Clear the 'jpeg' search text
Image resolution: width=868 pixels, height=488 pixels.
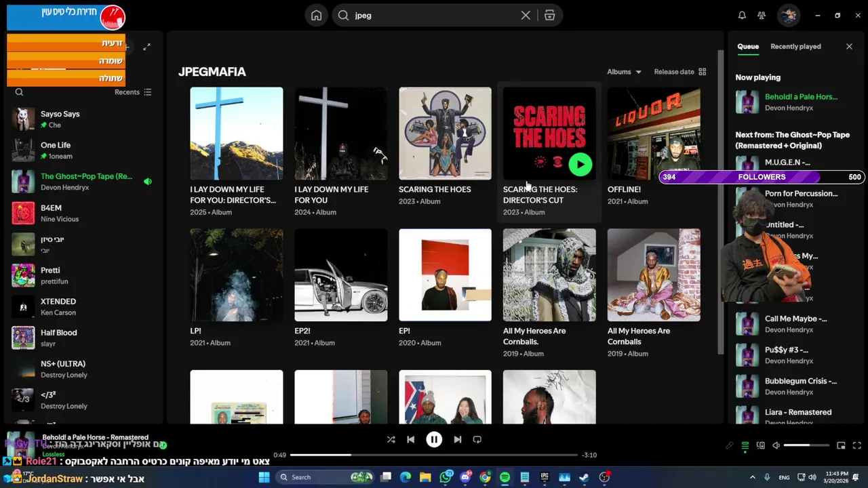pyautogui.click(x=526, y=15)
